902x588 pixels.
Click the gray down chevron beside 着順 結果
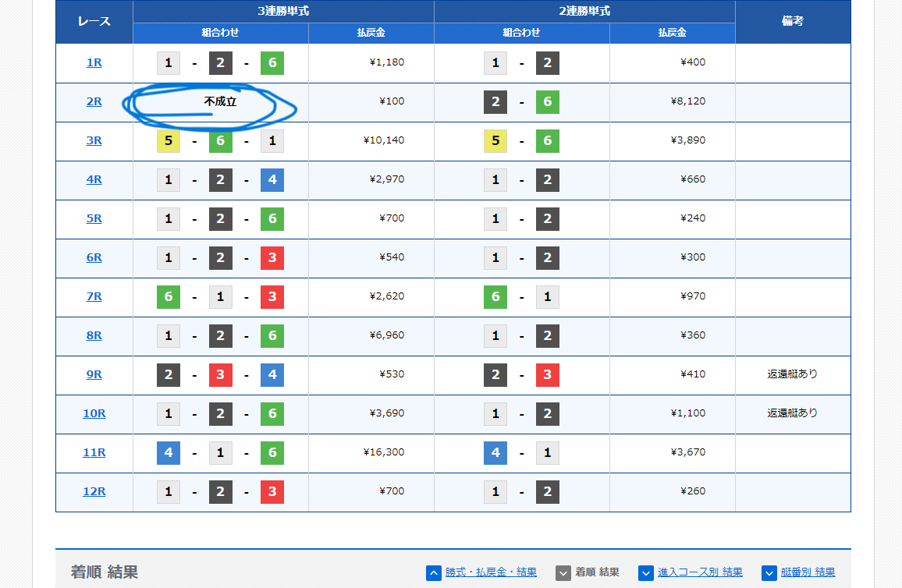(x=563, y=572)
